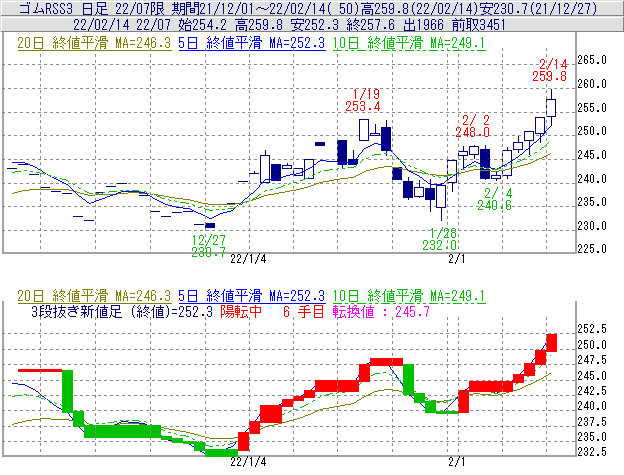Screen dimensions: 624x475
Task: Select the lower chart's 5日 終値平滑 MA=252.3 legend
Action: click(x=252, y=296)
